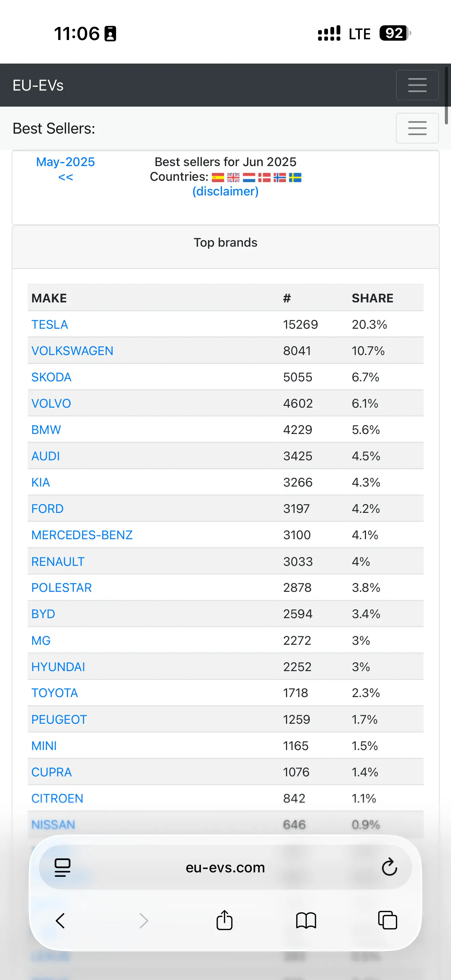This screenshot has width=451, height=980.
Task: Select the Sweden flag country
Action: pyautogui.click(x=295, y=177)
